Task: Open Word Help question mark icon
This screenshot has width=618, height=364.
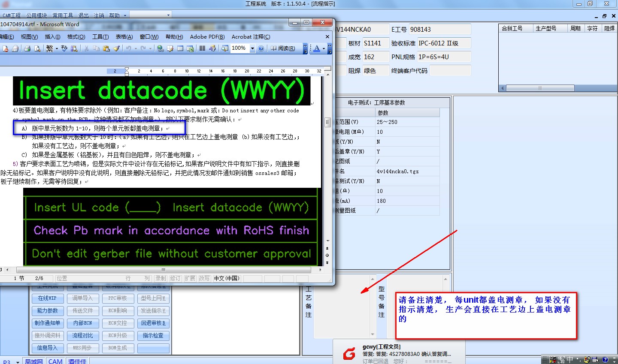Action: click(261, 48)
